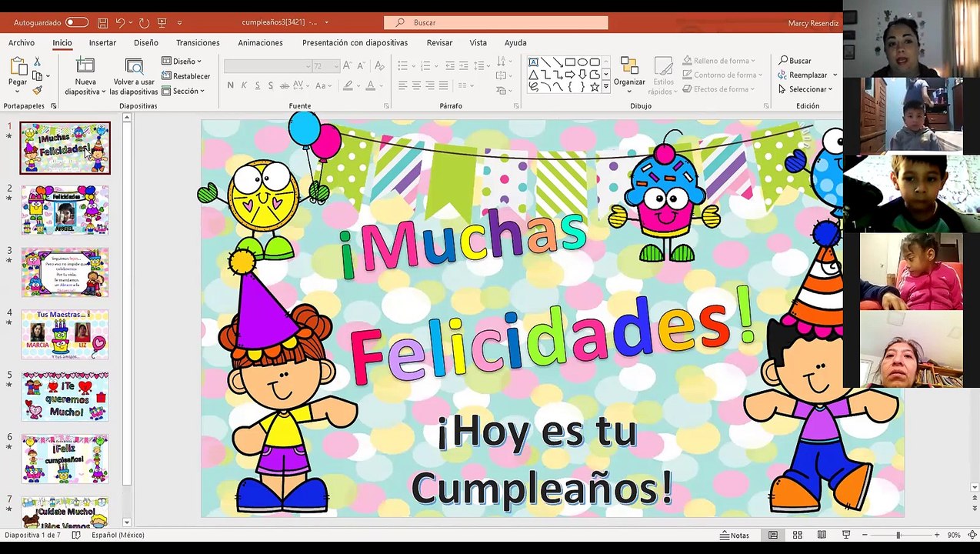Toggle the Autoguardado switch
Viewport: 980px width, 554px height.
pyautogui.click(x=76, y=23)
